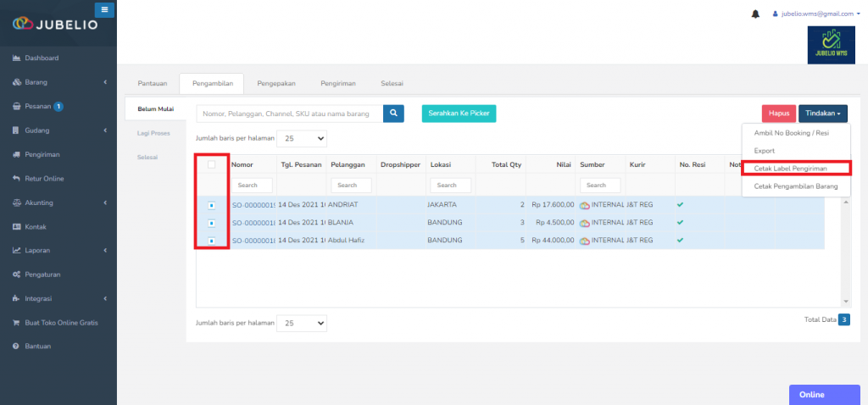Click the Kurir column header
Screen dimensions: 868x405
[x=637, y=164]
